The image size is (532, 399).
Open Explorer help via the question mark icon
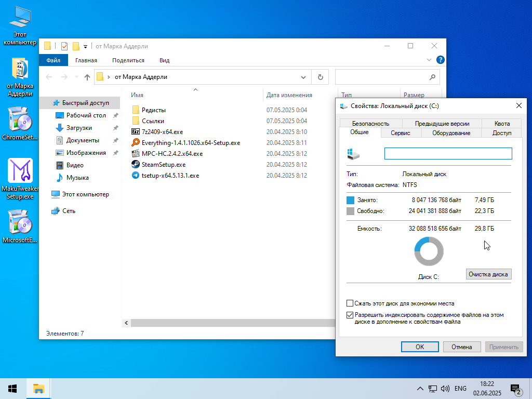coord(441,60)
